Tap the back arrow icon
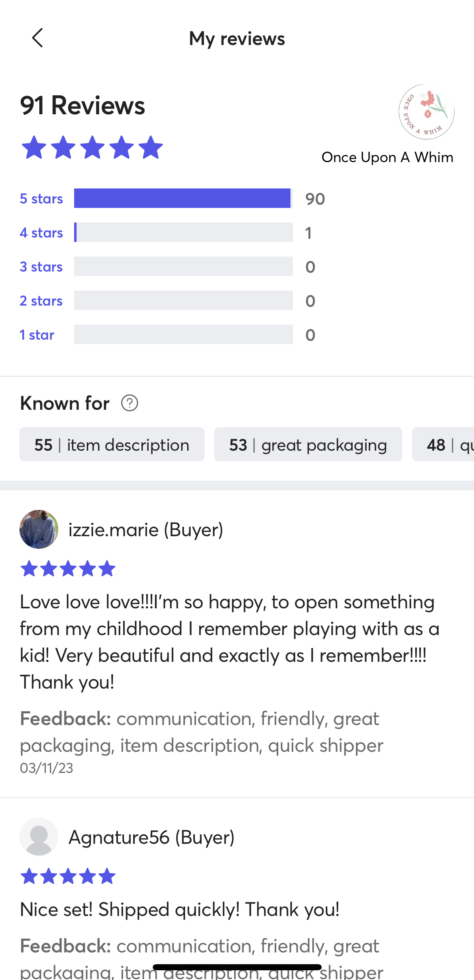The height and width of the screenshot is (980, 474). [37, 38]
